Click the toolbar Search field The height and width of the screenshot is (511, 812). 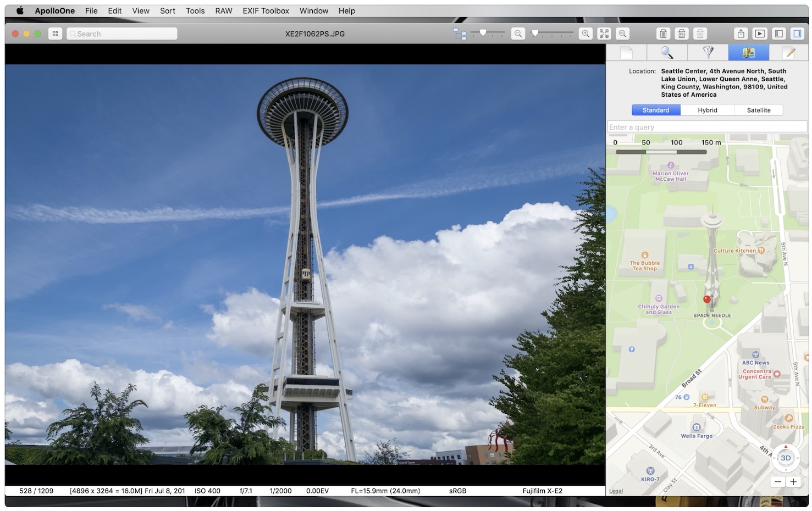[x=122, y=34]
